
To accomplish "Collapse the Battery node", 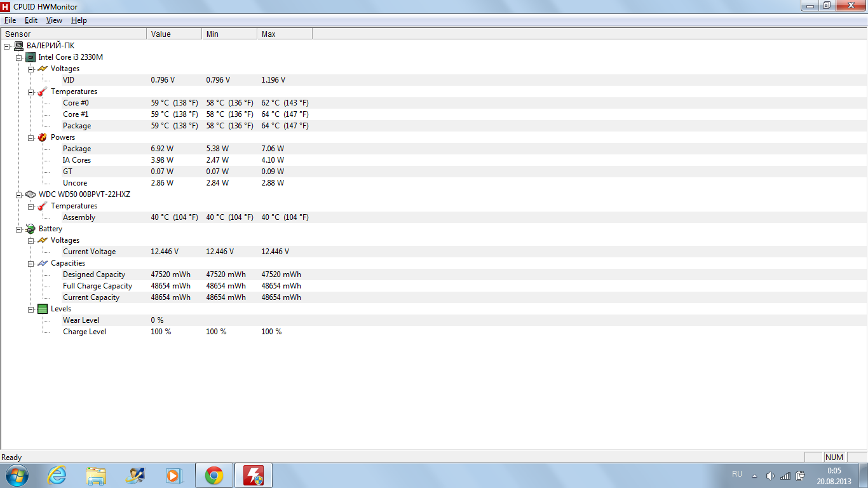I will click(x=18, y=229).
